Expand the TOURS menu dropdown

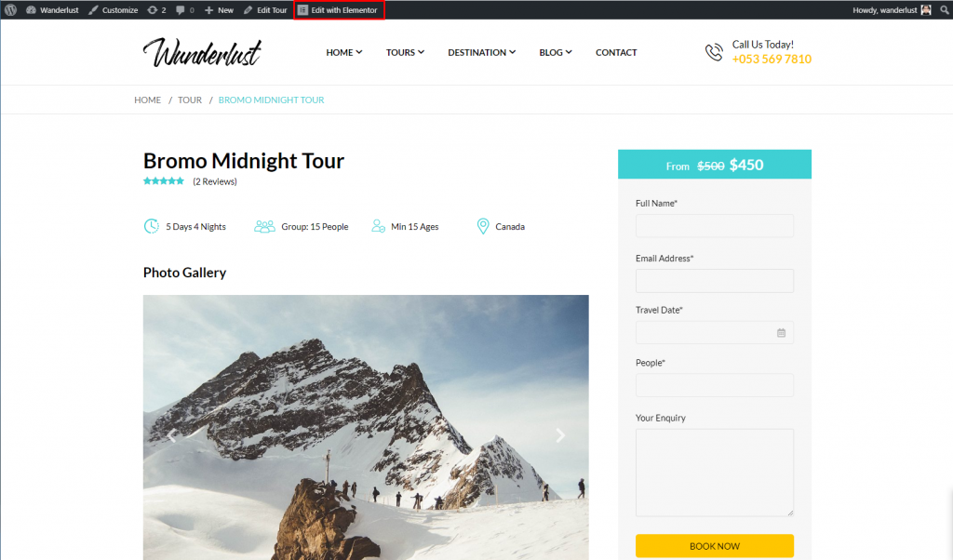pos(405,52)
